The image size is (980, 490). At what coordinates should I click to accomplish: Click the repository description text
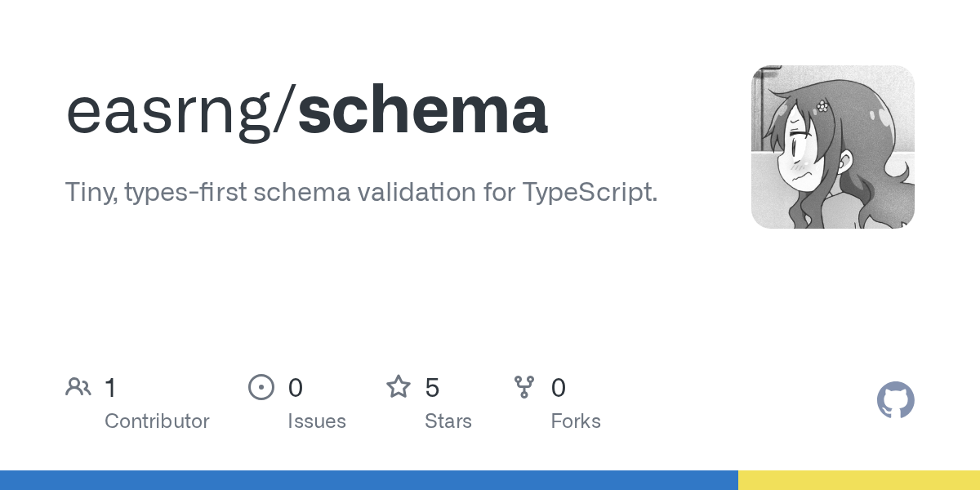(361, 193)
